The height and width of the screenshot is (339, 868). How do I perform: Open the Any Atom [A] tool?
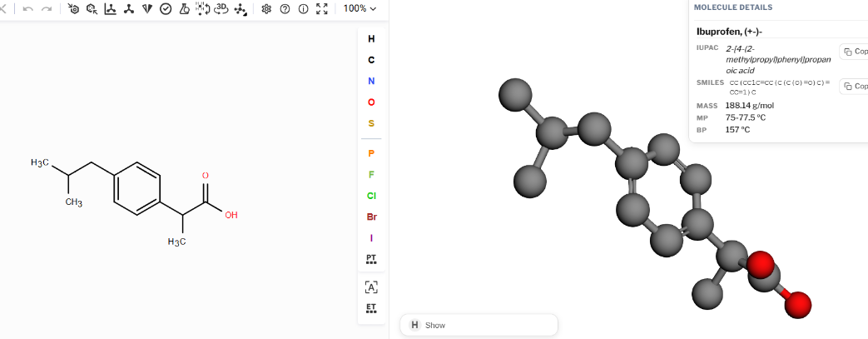[x=371, y=287]
